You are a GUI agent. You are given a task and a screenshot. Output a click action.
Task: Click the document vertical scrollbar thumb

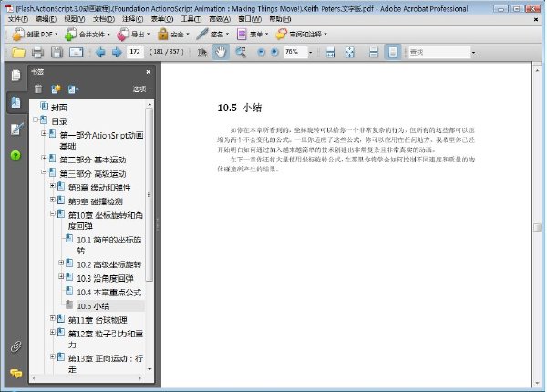pos(537,227)
